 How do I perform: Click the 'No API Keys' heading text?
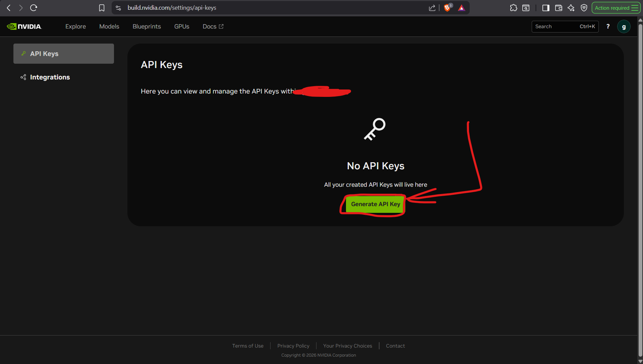click(375, 166)
